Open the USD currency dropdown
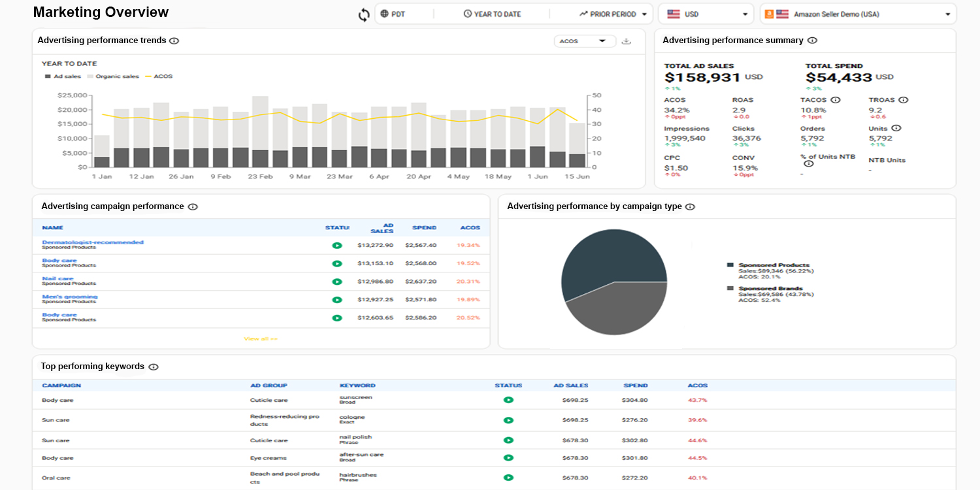Viewport: 980px width, 490px height. [x=706, y=14]
